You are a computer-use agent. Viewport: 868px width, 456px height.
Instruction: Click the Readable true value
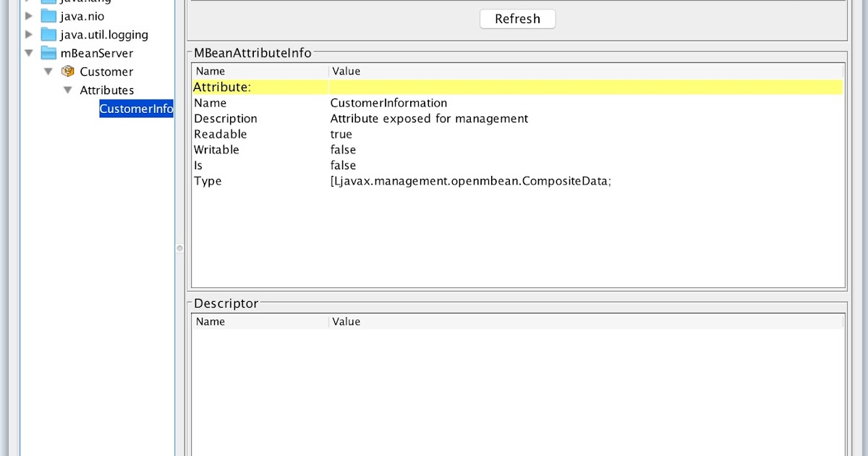click(x=341, y=134)
